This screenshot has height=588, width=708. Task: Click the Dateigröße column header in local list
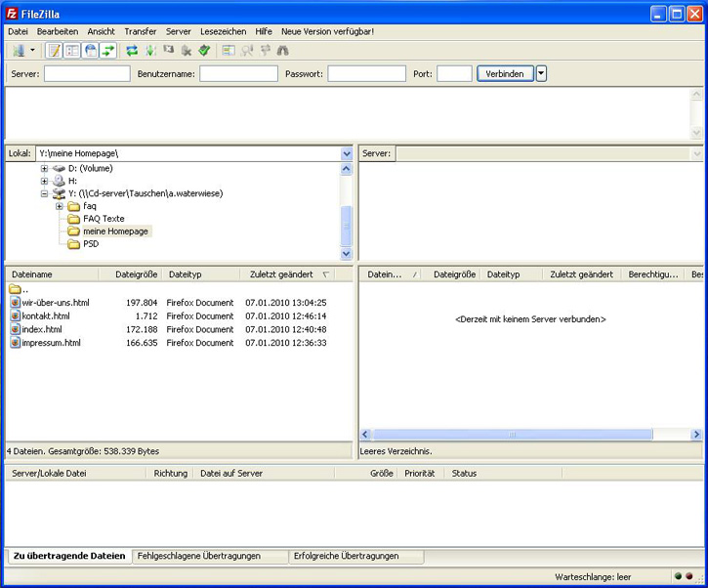[136, 274]
